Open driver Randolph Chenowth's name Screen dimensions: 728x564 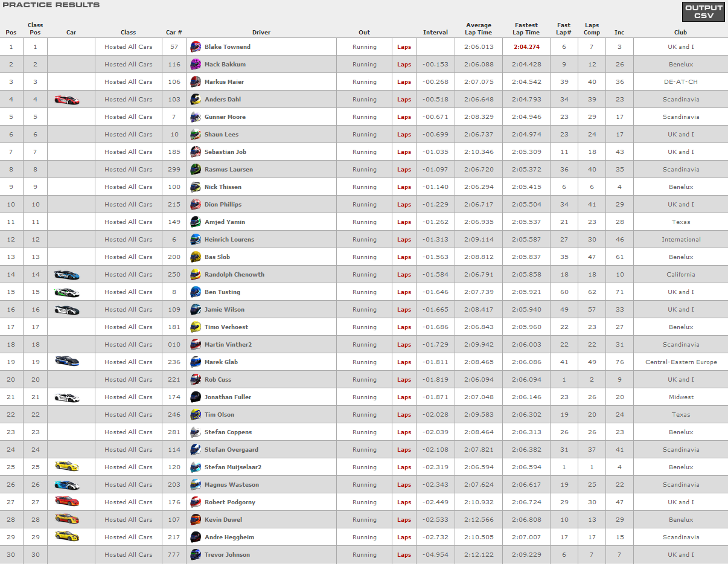pyautogui.click(x=234, y=275)
